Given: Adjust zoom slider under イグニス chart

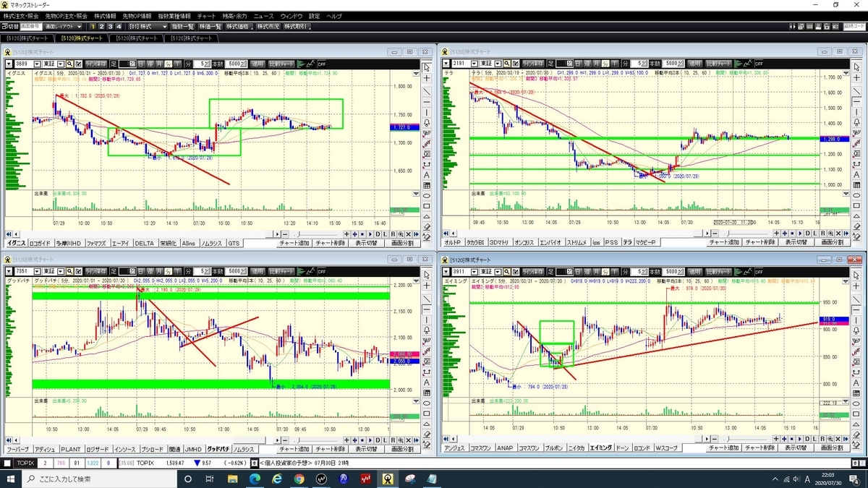Looking at the screenshot, I should tap(316, 234).
